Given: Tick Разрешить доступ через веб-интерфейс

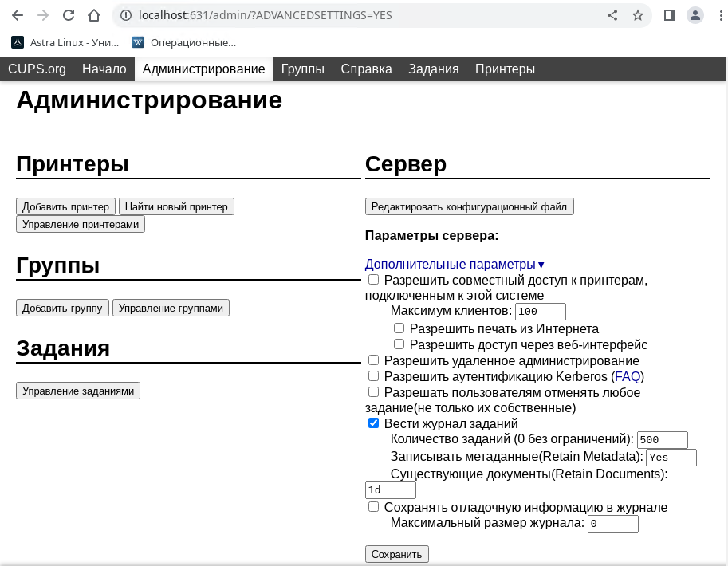Looking at the screenshot, I should pos(399,344).
